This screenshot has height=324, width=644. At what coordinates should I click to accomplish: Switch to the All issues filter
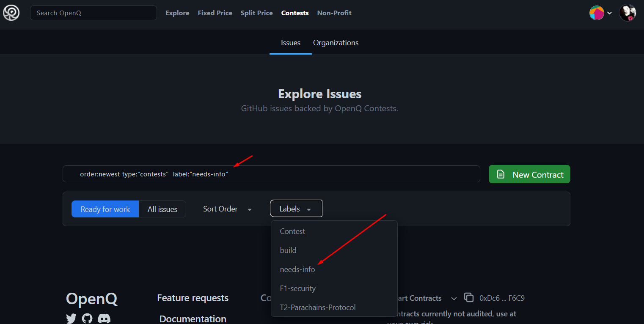point(162,209)
